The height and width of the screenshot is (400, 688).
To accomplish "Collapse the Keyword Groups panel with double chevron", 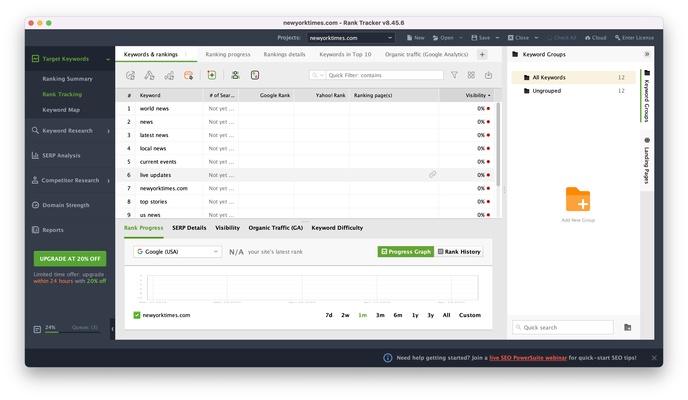I will pyautogui.click(x=647, y=54).
